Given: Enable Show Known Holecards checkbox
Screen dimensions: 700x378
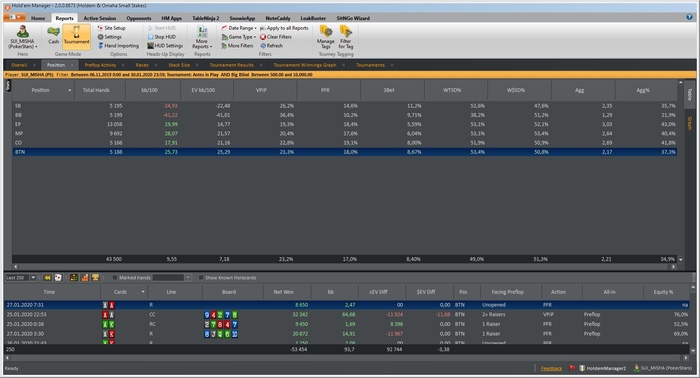Looking at the screenshot, I should 201,278.
